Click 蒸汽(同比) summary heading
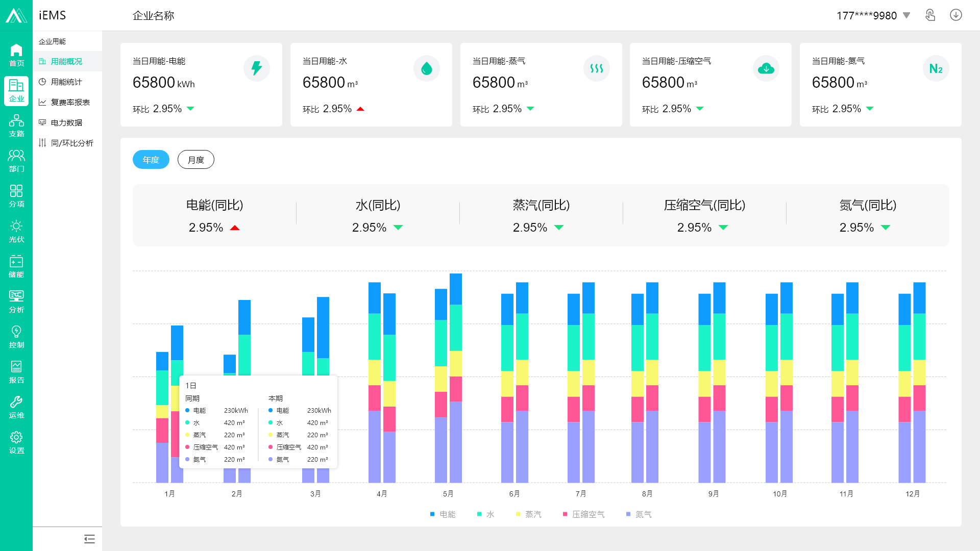 pos(541,205)
